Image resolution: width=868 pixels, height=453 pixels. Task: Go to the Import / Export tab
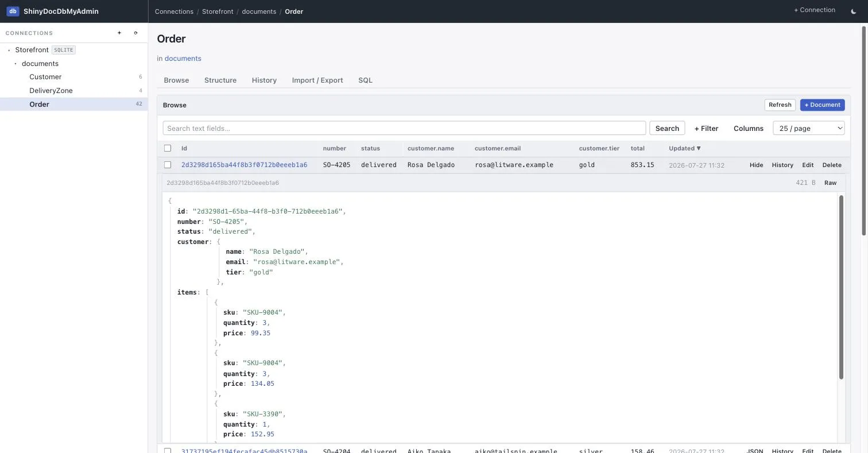point(317,80)
